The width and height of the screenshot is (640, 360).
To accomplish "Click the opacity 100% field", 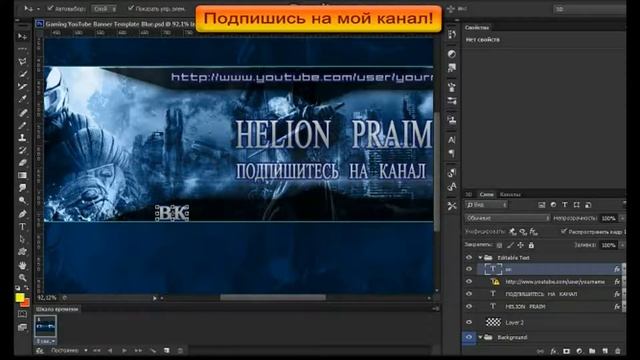I will click(x=609, y=218).
